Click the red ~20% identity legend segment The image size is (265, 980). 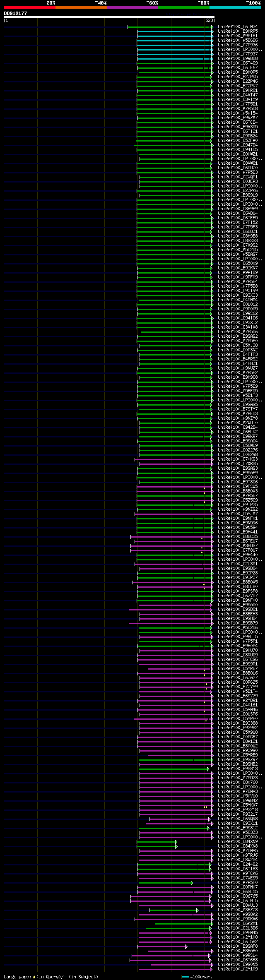point(29,7)
